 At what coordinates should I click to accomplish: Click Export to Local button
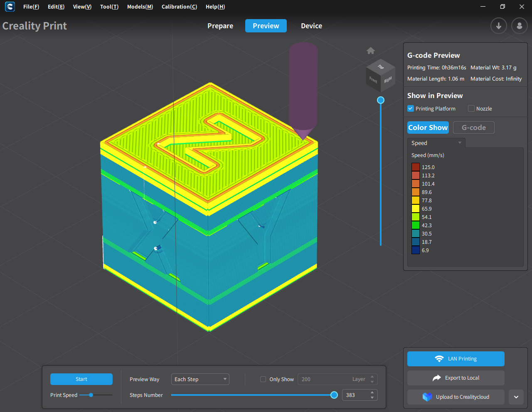[x=456, y=378]
